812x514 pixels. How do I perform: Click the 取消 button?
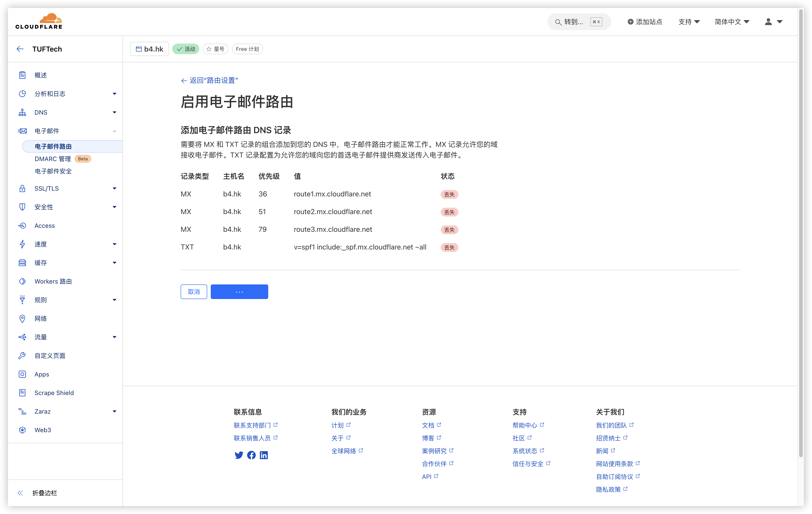pyautogui.click(x=193, y=292)
